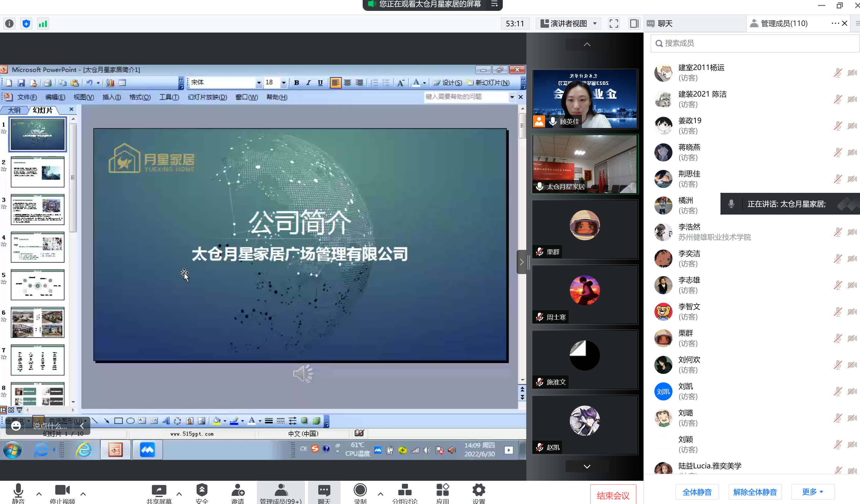Click the green network statistics icon

pyautogui.click(x=43, y=24)
